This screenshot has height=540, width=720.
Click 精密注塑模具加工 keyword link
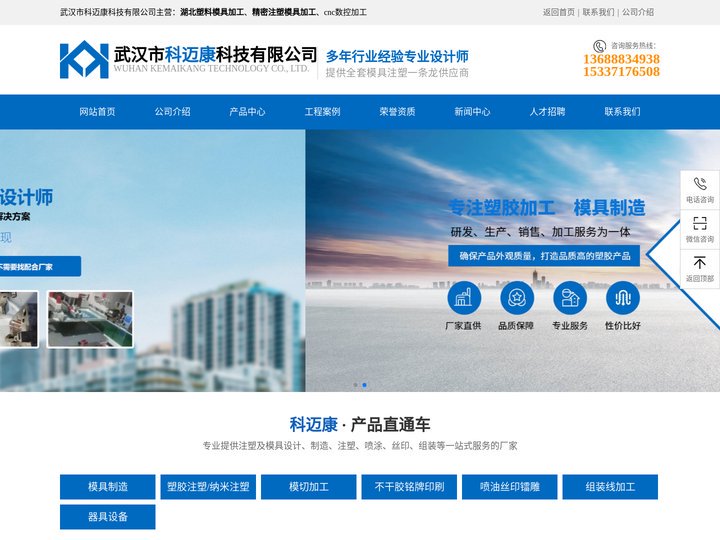click(284, 12)
